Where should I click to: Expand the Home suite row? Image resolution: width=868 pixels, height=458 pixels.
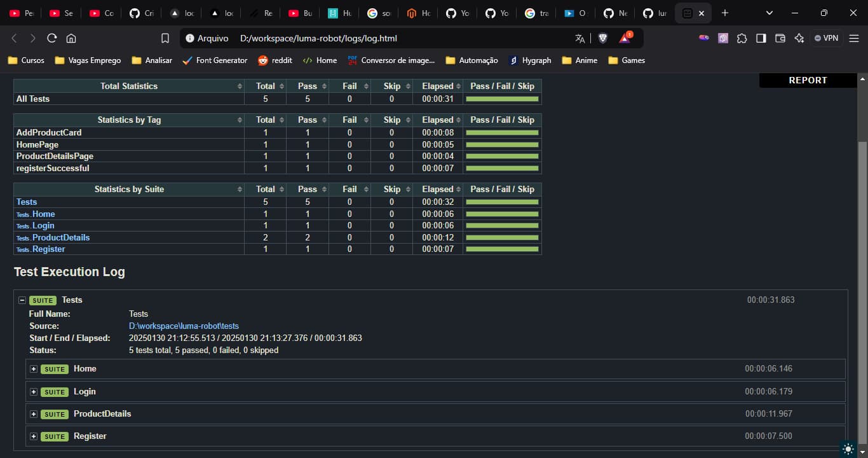click(x=34, y=369)
